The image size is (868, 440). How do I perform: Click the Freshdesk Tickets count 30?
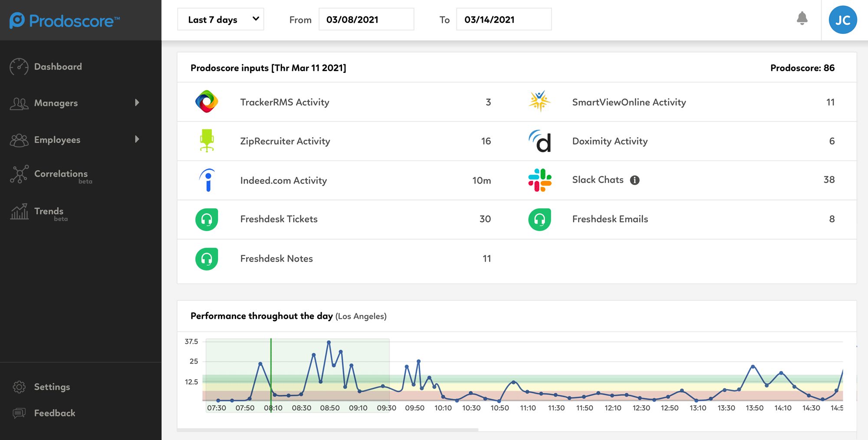[485, 219]
